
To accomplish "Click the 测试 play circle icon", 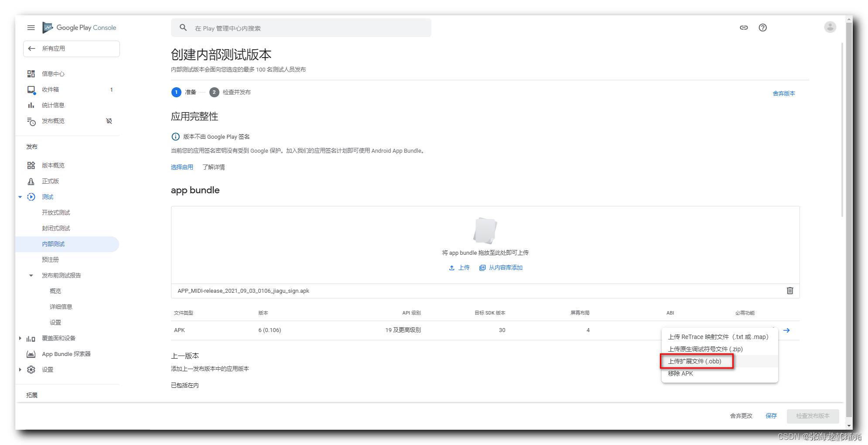I will coord(31,197).
